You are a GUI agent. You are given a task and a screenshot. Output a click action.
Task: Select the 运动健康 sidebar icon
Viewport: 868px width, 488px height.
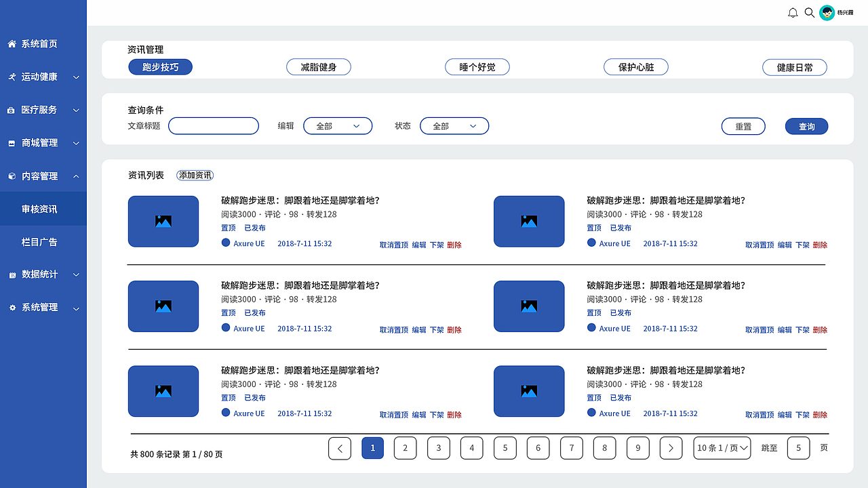tap(11, 77)
